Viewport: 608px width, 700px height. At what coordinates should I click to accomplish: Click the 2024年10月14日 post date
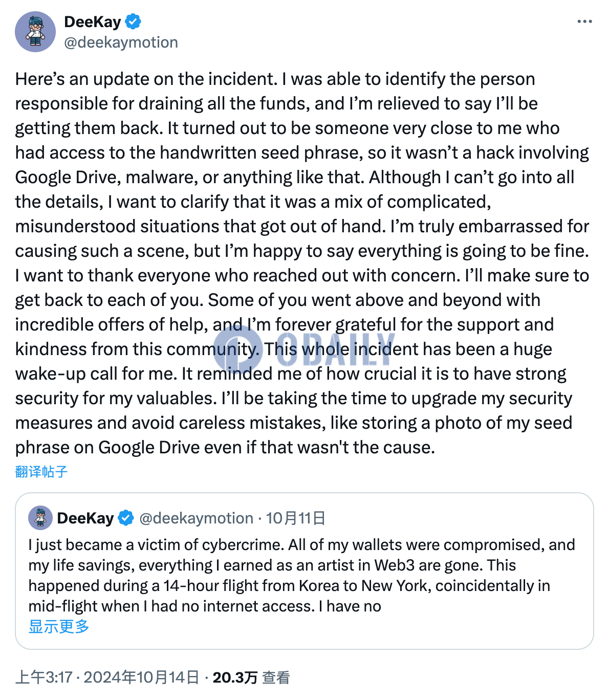tap(141, 677)
